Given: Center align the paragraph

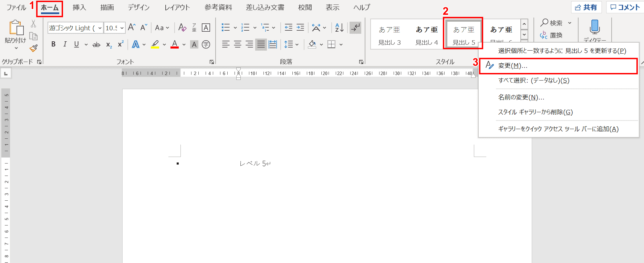Looking at the screenshot, I should pyautogui.click(x=238, y=44).
